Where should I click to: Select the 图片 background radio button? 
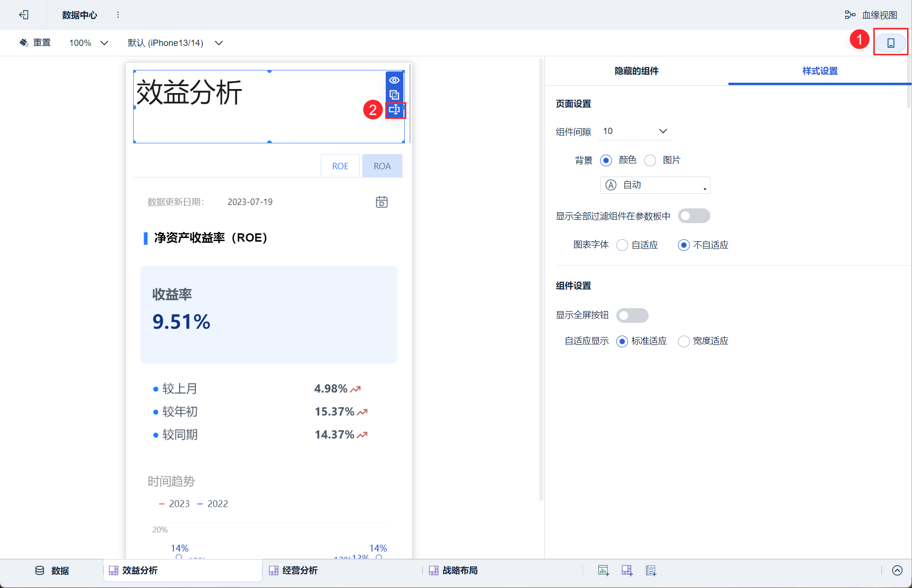pos(650,160)
